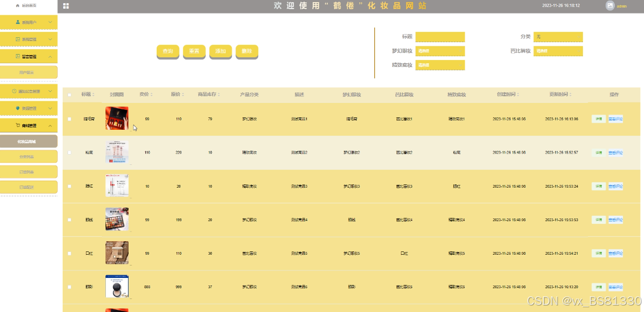Sort by 卖价 column arrows
This screenshot has width=644, height=312.
[152, 95]
